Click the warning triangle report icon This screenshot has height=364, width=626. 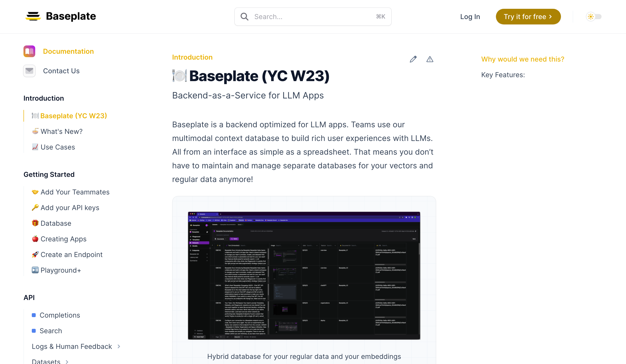coord(430,59)
